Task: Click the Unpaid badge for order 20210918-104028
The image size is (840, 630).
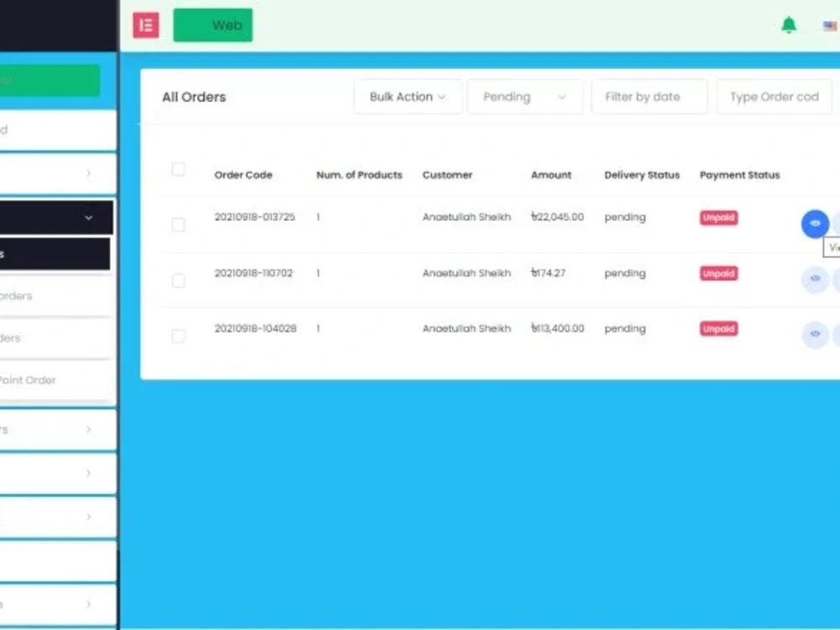Action: coord(718,328)
